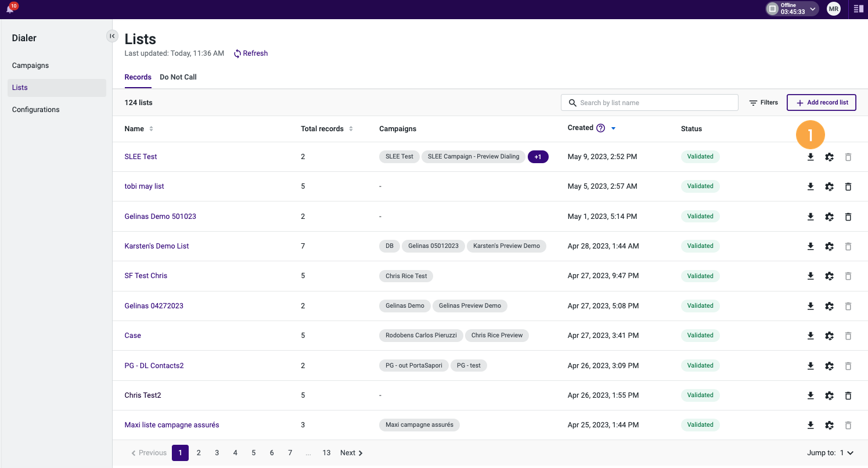The width and height of the screenshot is (868, 468).
Task: Open the panel icon in top-right corner
Action: 858,9
